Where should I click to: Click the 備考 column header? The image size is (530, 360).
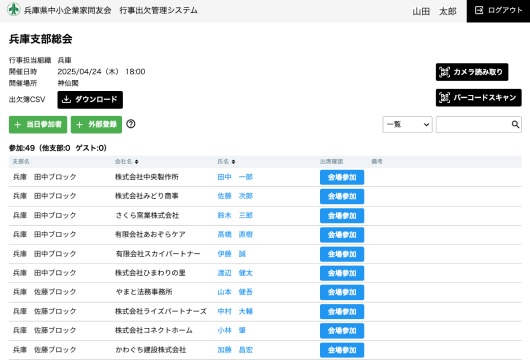[x=377, y=162]
